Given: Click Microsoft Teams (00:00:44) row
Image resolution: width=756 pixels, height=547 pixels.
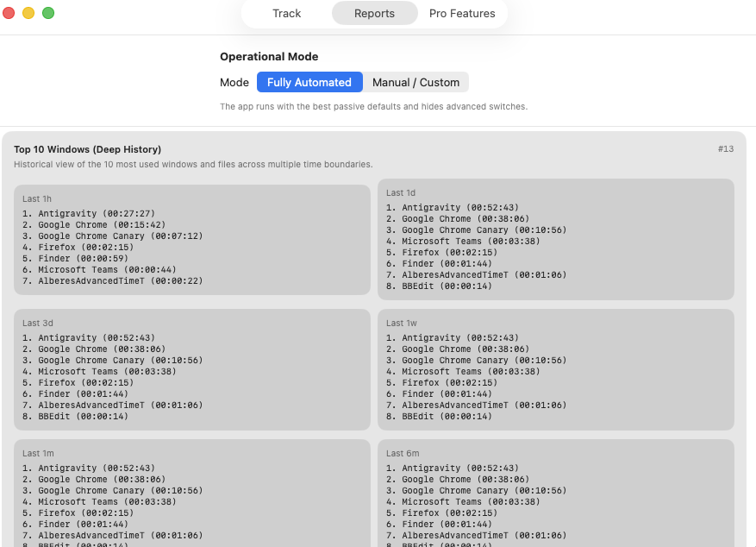Looking at the screenshot, I should click(x=99, y=270).
